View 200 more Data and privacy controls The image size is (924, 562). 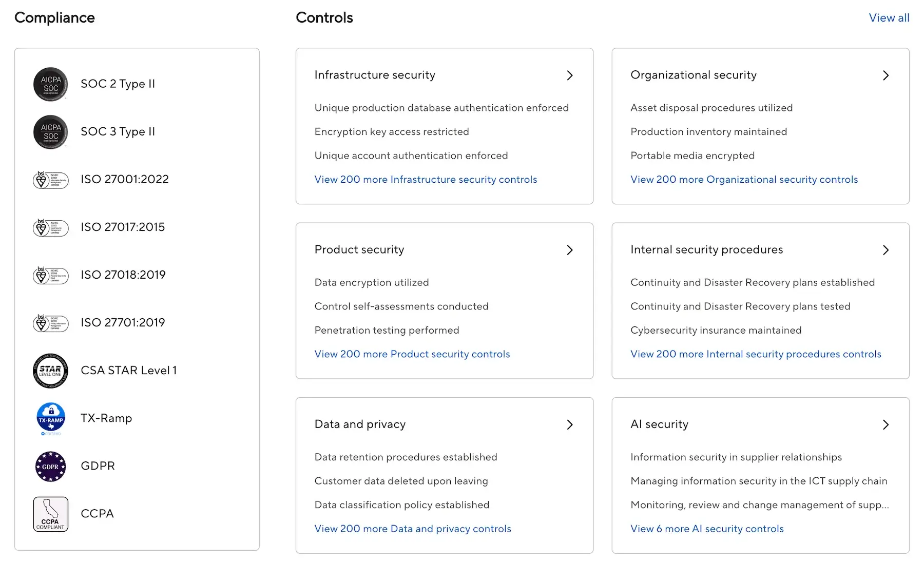pos(413,529)
